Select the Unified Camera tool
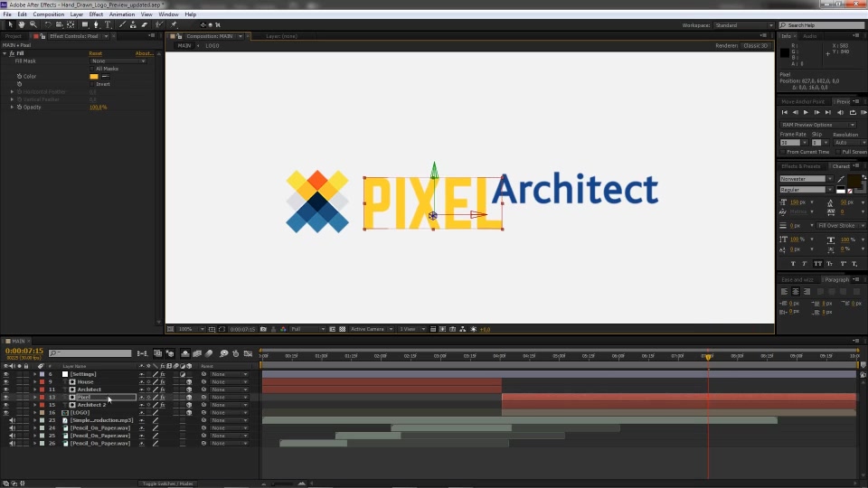This screenshot has width=868, height=488. (60, 24)
